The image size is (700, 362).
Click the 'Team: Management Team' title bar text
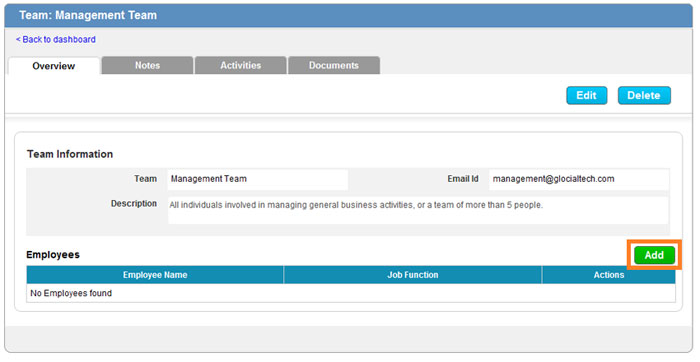pyautogui.click(x=88, y=15)
